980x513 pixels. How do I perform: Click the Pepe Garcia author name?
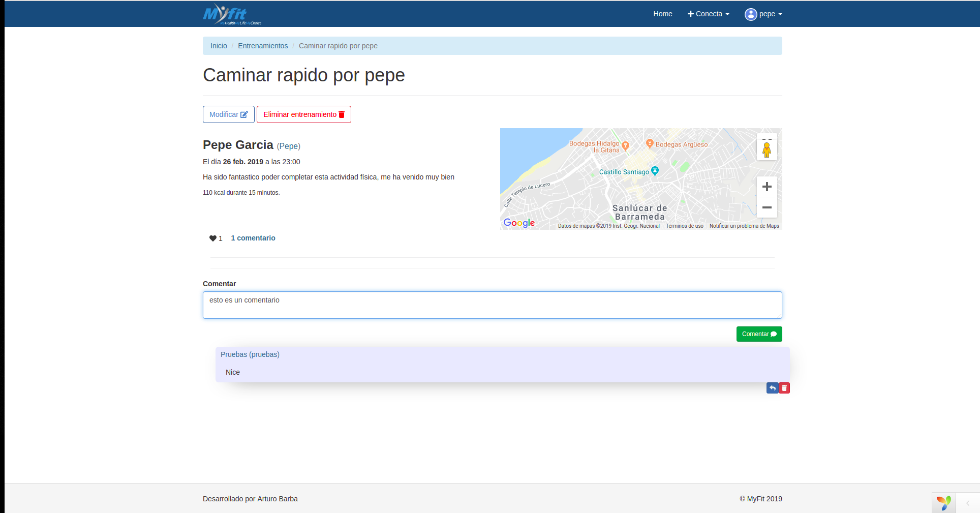(x=238, y=145)
